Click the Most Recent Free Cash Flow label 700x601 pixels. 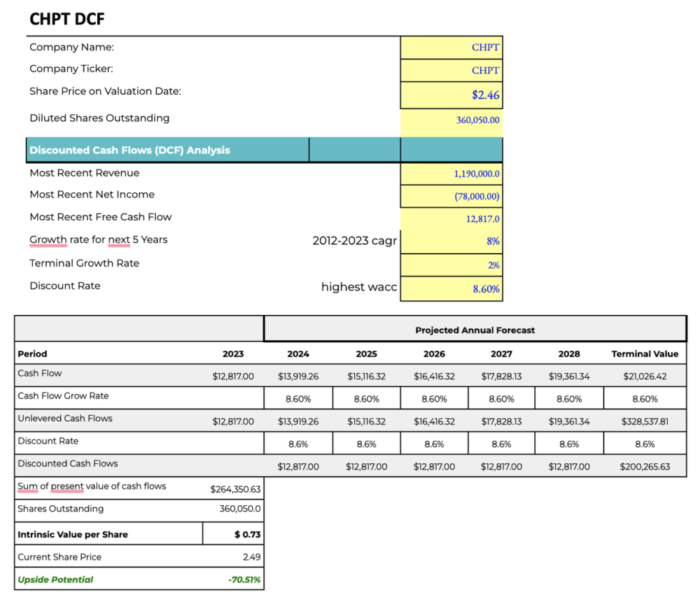[100, 218]
